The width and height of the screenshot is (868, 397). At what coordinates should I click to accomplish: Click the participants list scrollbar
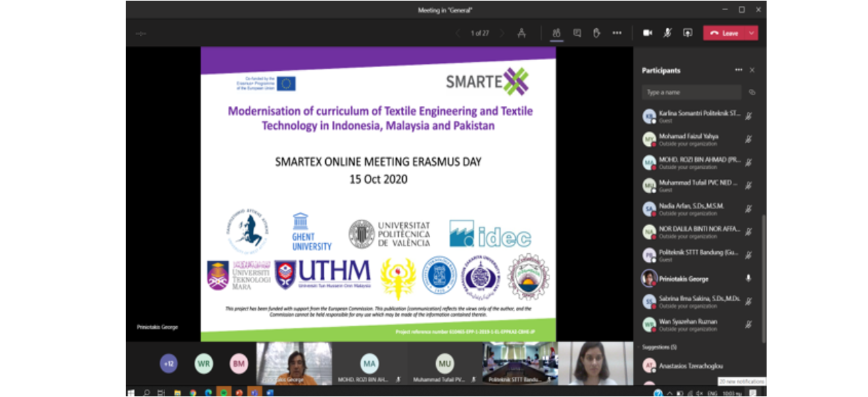click(x=763, y=278)
